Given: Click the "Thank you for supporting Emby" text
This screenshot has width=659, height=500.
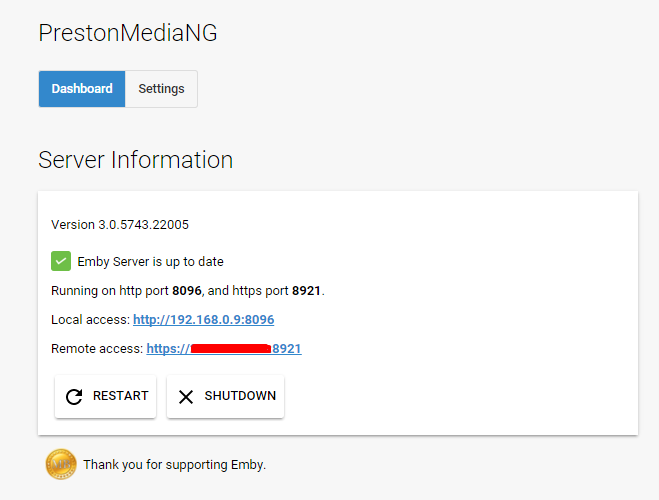Looking at the screenshot, I should [x=174, y=465].
